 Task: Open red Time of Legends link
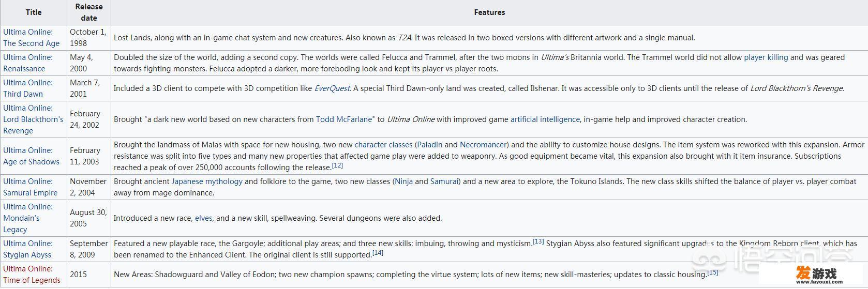point(32,275)
